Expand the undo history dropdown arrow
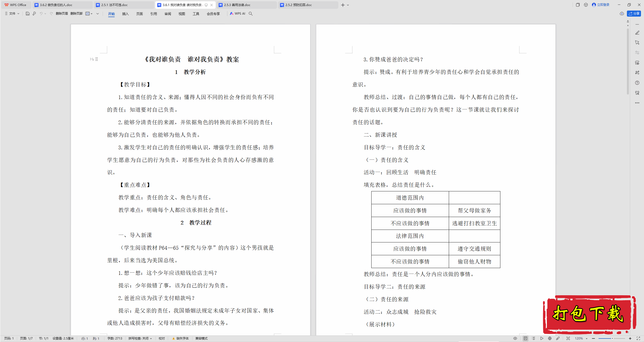The image size is (644, 342). [45, 14]
